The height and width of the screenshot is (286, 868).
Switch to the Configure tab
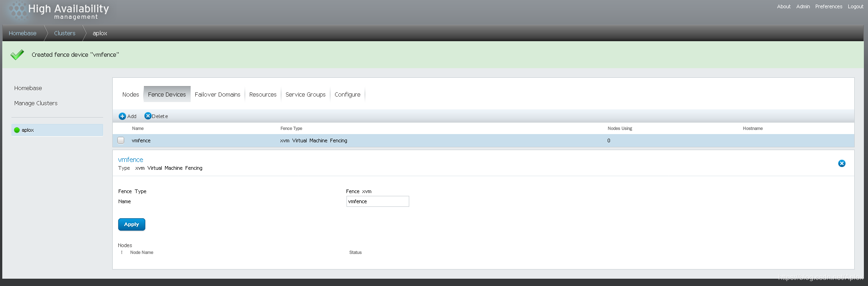(x=347, y=95)
